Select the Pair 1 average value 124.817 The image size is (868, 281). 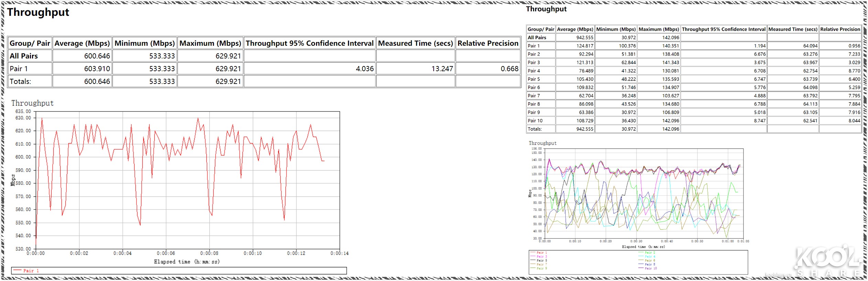[585, 46]
